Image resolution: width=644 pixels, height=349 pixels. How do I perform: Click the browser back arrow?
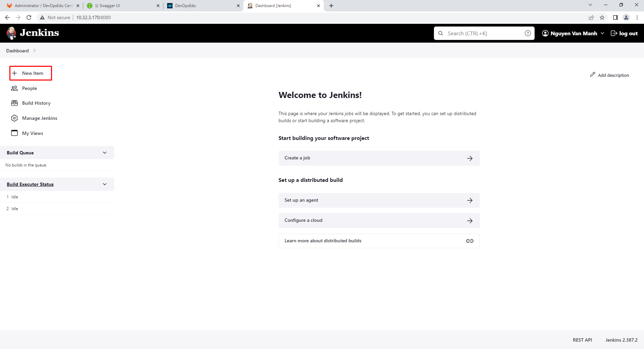click(7, 17)
